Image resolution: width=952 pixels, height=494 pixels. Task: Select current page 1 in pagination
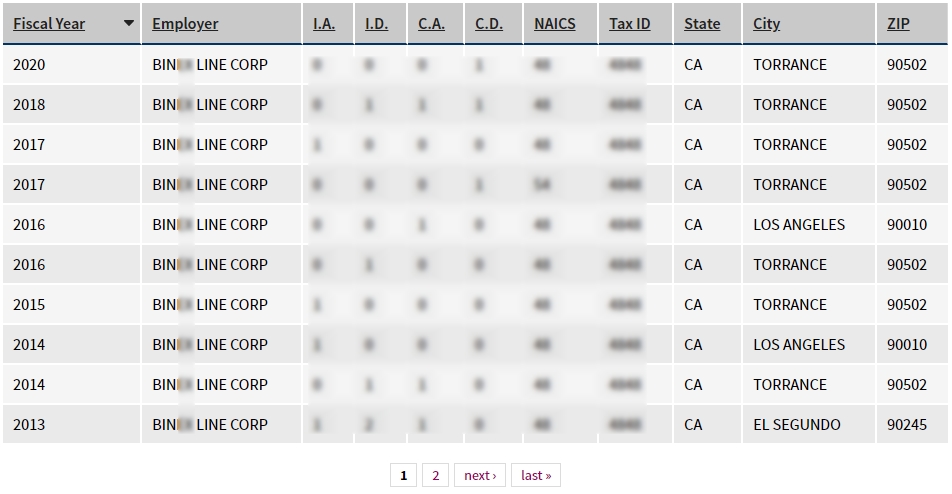click(x=403, y=475)
